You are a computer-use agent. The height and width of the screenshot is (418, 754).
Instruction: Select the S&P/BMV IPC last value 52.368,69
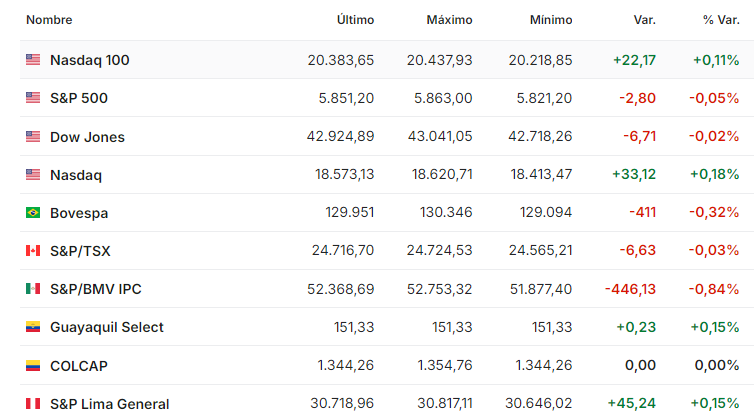coord(340,289)
